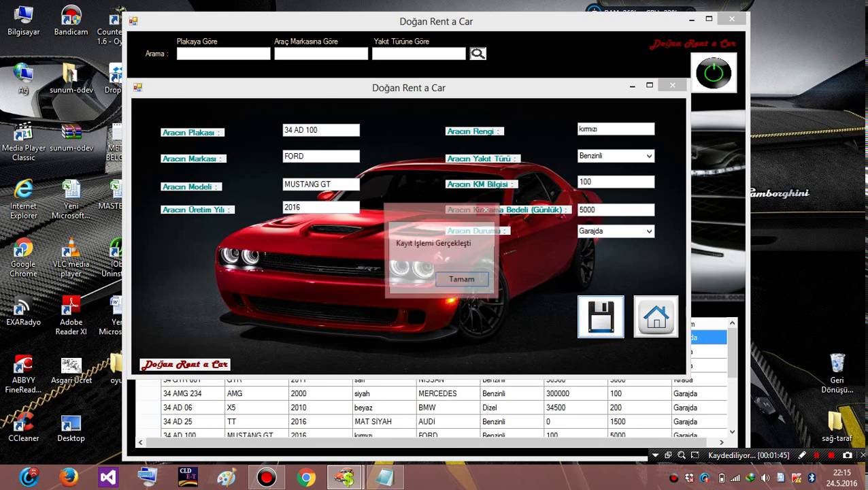This screenshot has width=868, height=490.
Task: Click the X5 model cell
Action: pyautogui.click(x=256, y=408)
